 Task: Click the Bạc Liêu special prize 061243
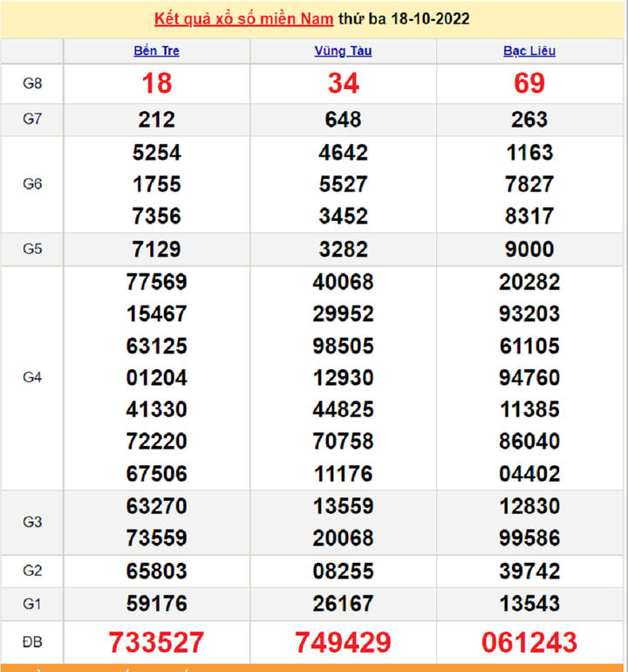(x=529, y=643)
